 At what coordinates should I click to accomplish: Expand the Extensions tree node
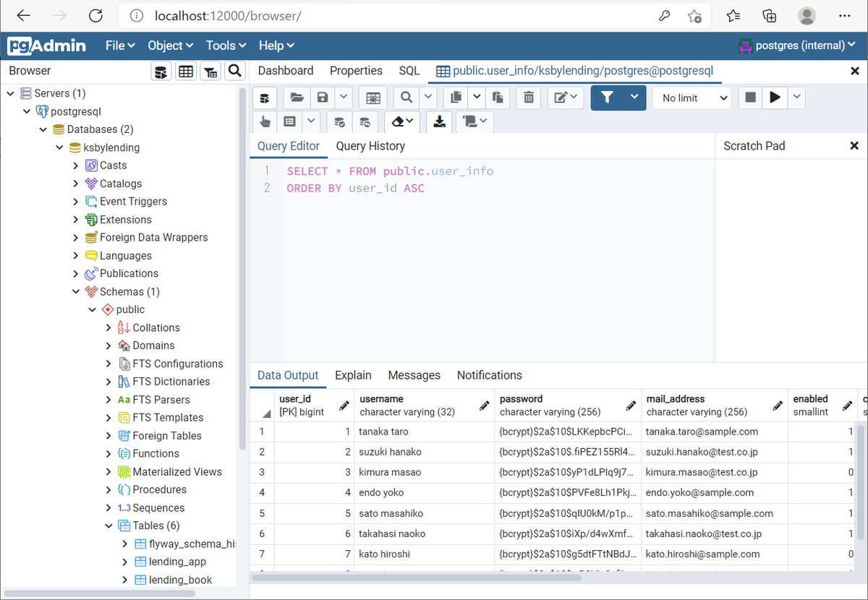coord(76,220)
